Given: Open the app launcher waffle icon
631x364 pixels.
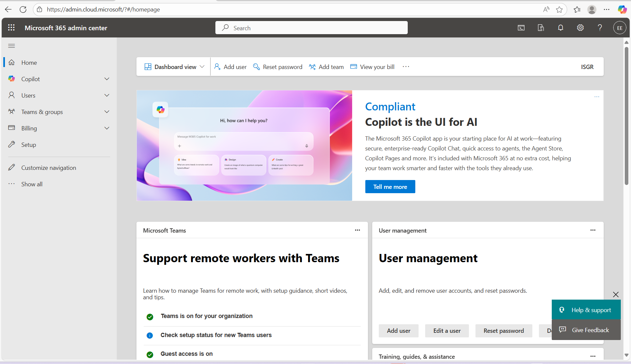Looking at the screenshot, I should point(11,28).
